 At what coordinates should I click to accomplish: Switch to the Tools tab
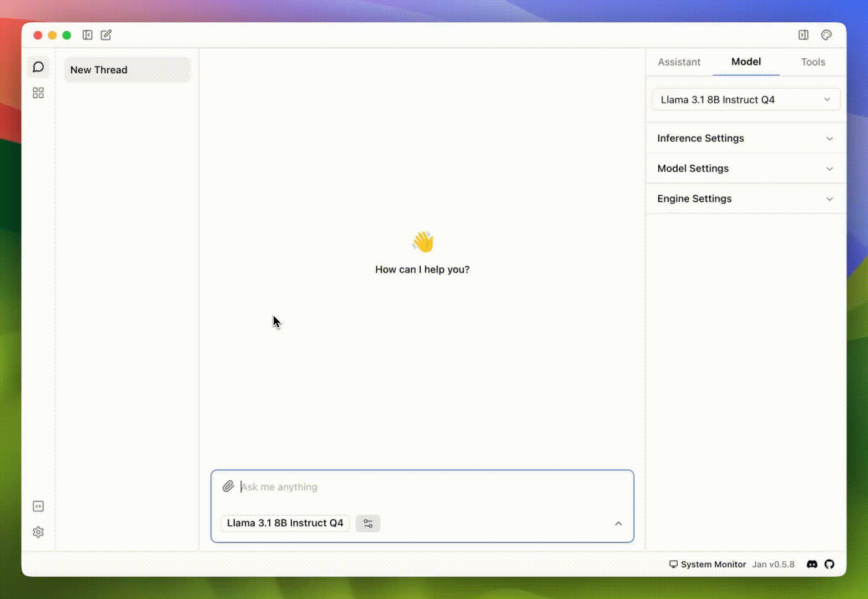pos(813,62)
